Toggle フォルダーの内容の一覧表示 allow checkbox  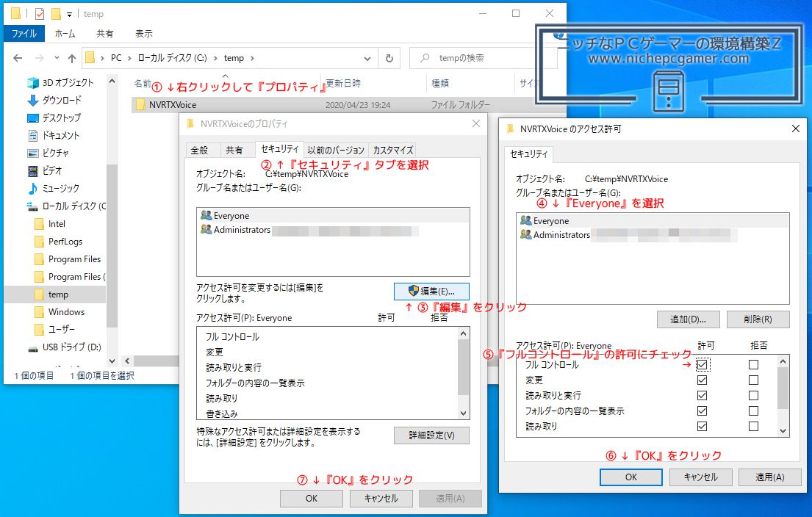[x=703, y=411]
